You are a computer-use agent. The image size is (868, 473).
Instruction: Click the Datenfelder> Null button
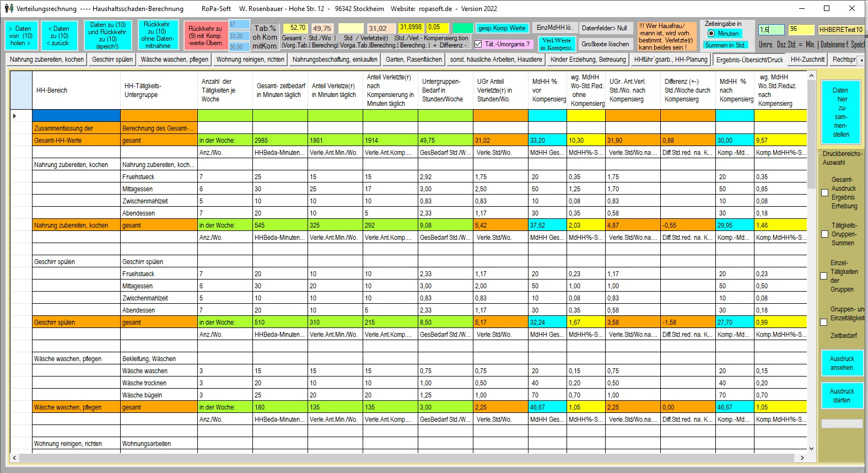point(604,28)
